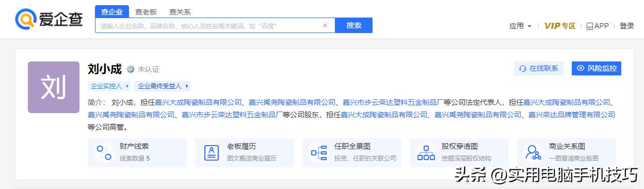Click the name heading 刘小成
Screen dimensions: 644x189
tap(105, 69)
